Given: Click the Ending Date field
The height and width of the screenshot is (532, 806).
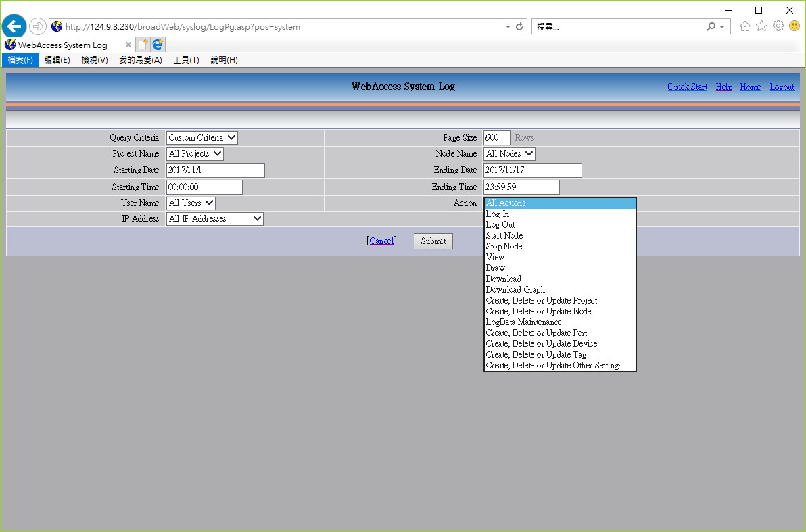Looking at the screenshot, I should click(x=533, y=170).
